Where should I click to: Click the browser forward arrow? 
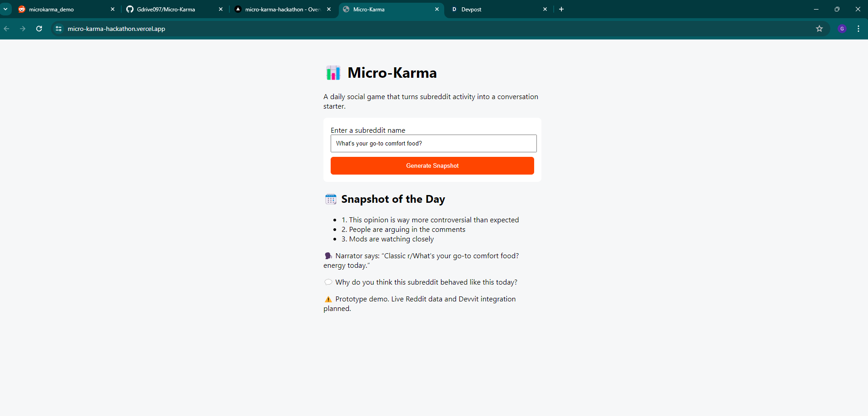tap(23, 29)
